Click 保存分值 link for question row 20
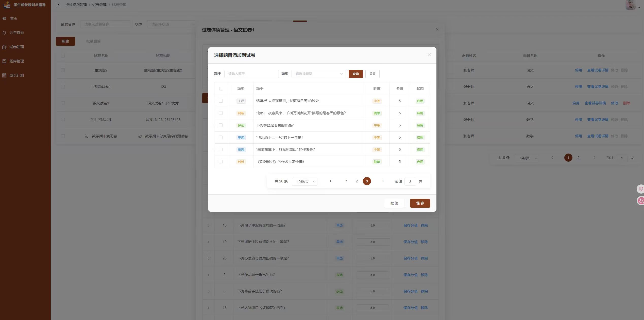Screen dimensions: 644x320 click(x=410, y=258)
